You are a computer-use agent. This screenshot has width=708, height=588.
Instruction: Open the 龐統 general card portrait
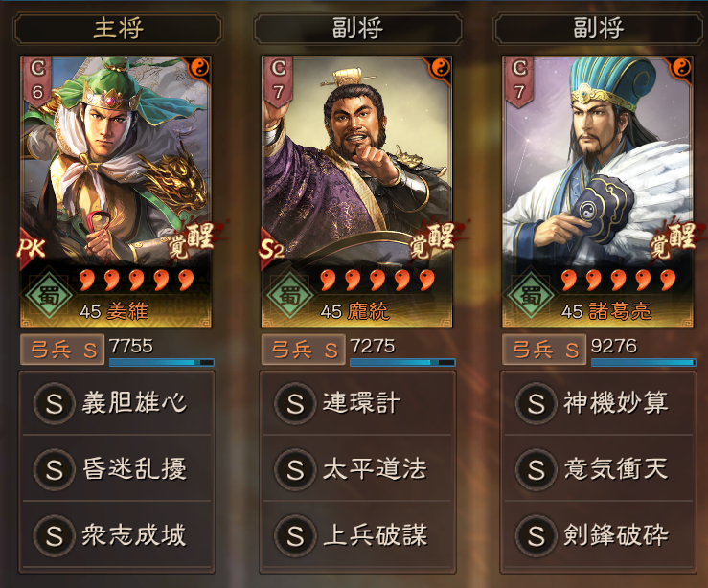[356, 192]
